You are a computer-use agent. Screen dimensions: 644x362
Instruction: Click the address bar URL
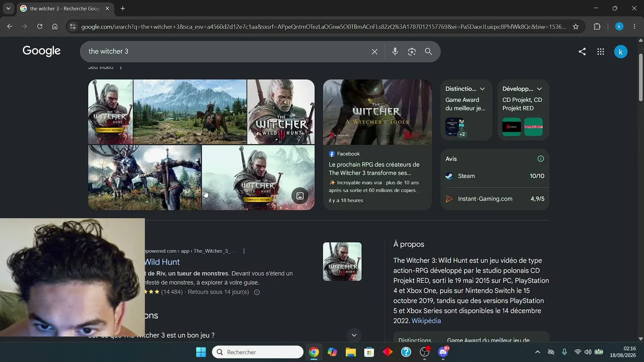click(x=324, y=27)
